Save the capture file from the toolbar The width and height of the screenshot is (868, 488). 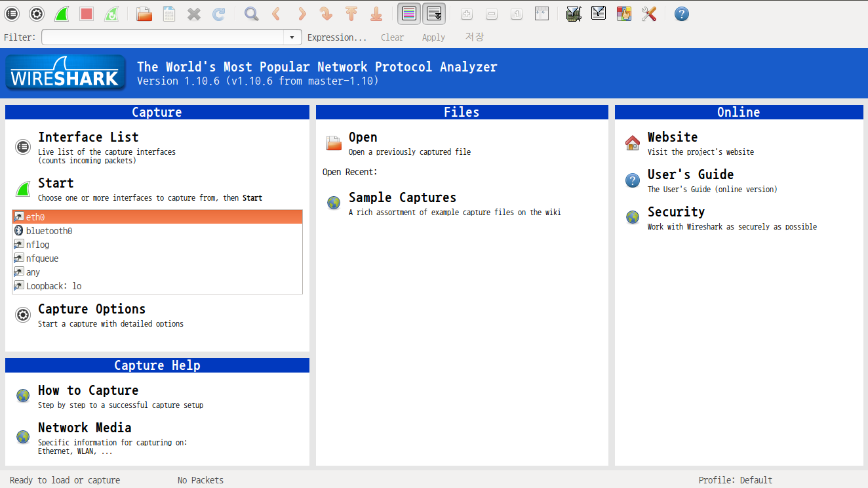[x=169, y=14]
